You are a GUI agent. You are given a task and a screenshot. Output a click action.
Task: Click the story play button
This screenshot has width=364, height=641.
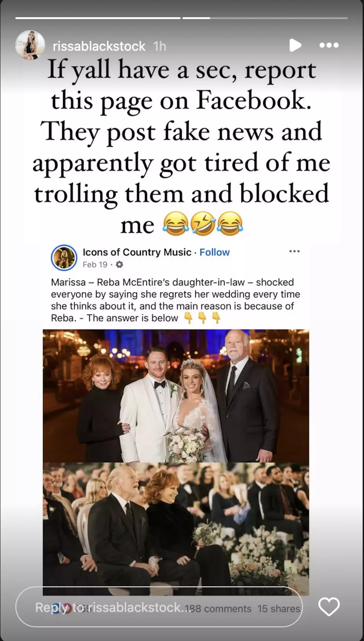click(x=295, y=45)
